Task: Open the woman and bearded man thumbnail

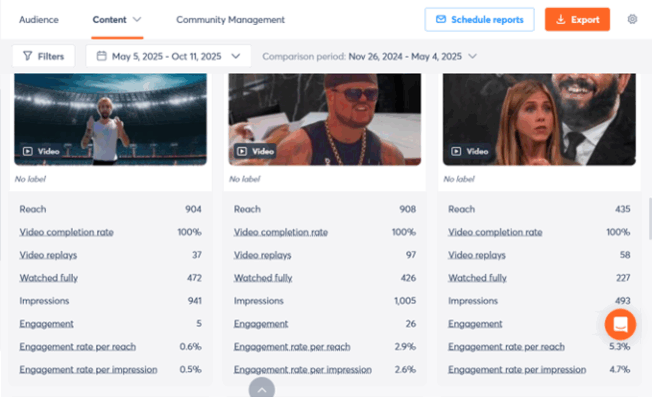Action: tap(539, 119)
